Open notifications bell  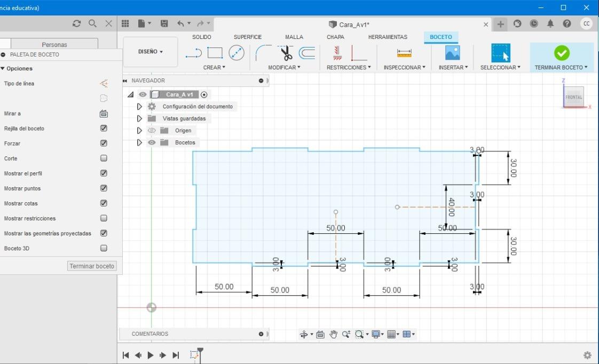point(550,23)
